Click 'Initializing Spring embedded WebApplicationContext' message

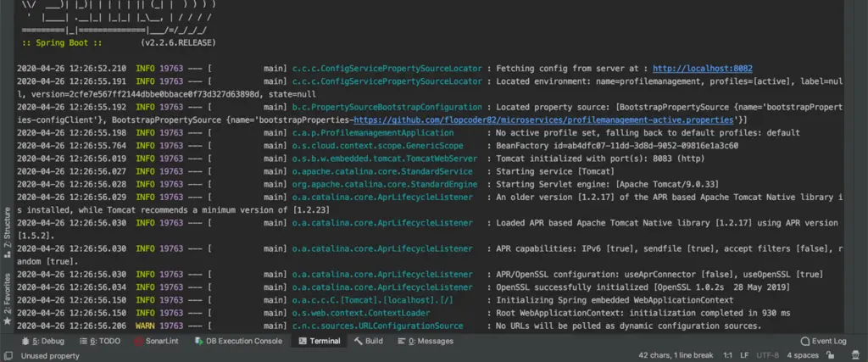click(615, 300)
